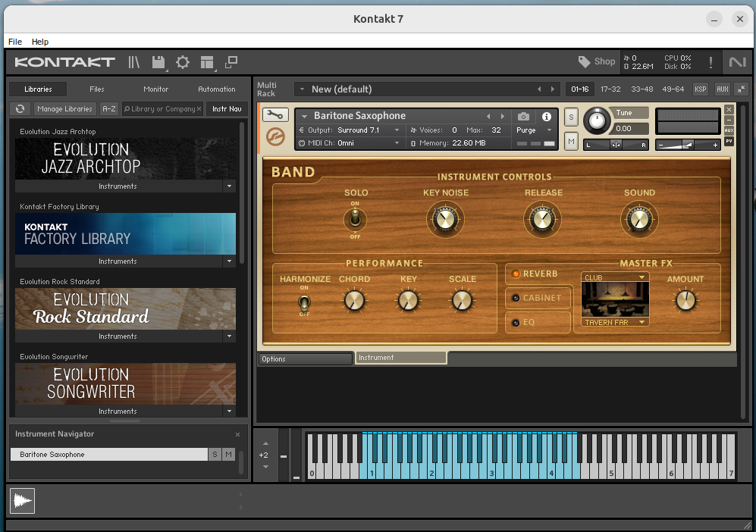The image size is (756, 532).
Task: Open the CLUB reverb category dropdown
Action: [615, 277]
